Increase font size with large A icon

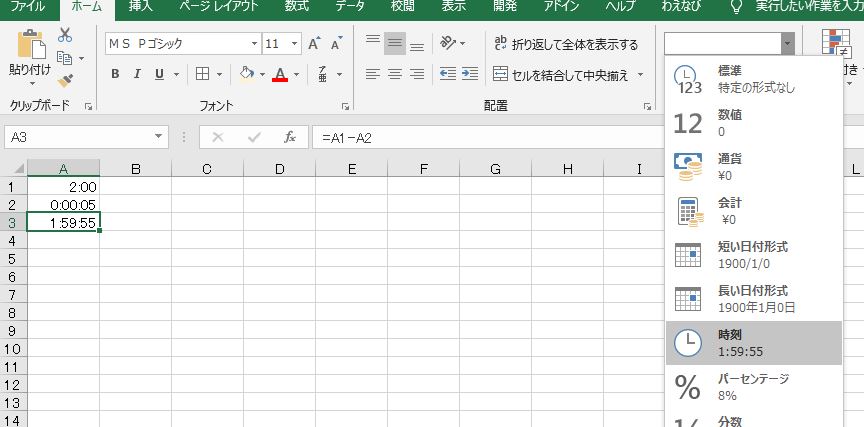pyautogui.click(x=314, y=44)
